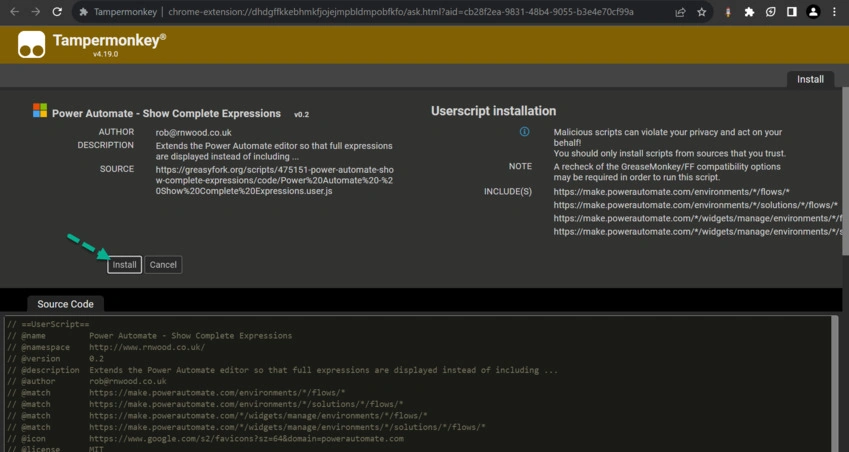Select the Install tab
This screenshot has width=849, height=452.
click(810, 79)
